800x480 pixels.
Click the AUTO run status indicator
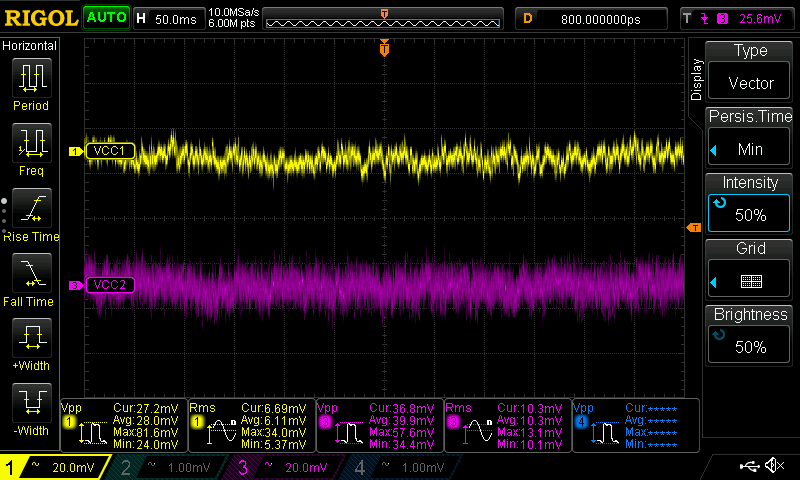(x=106, y=18)
